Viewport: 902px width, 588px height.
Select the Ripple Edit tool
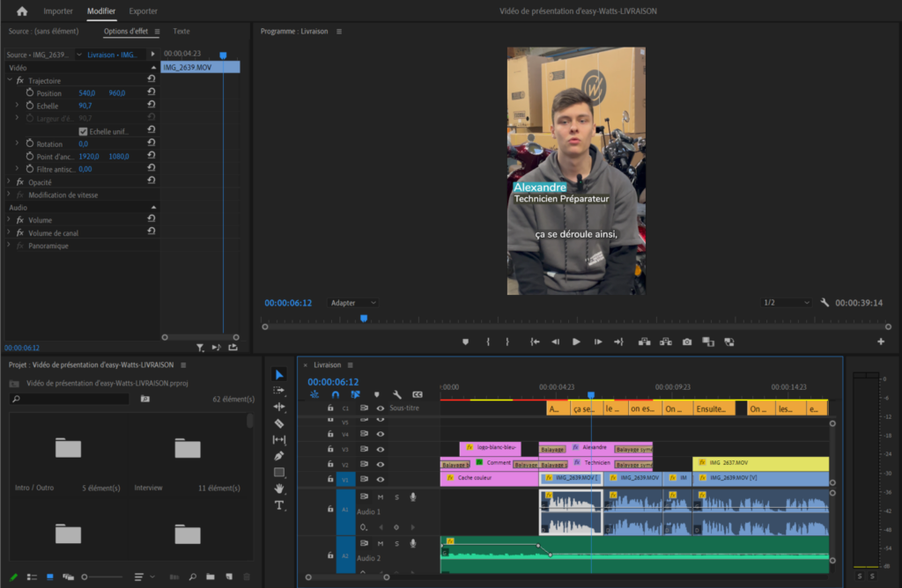(279, 407)
